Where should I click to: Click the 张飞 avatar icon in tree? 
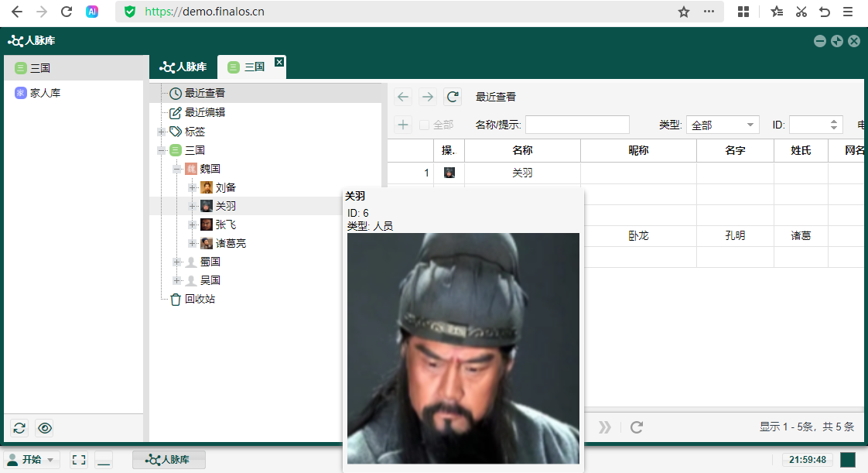click(207, 225)
